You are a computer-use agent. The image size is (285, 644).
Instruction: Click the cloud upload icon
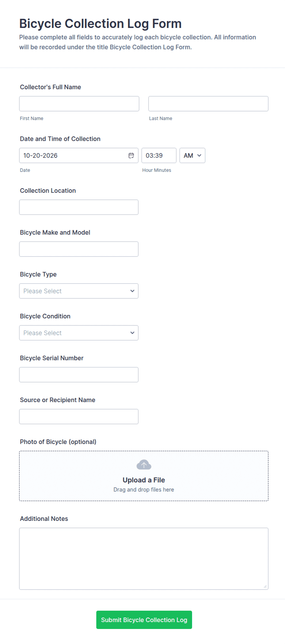(144, 465)
